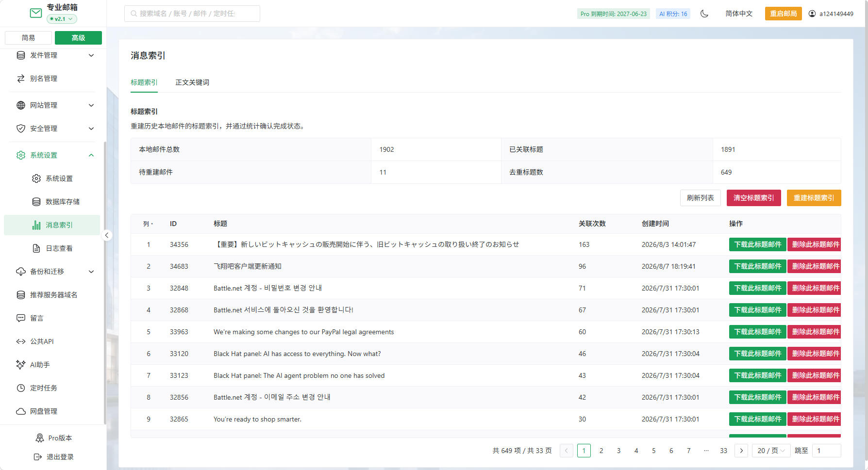Click the 日志查看 document icon
The width and height of the screenshot is (868, 470).
click(x=36, y=248)
